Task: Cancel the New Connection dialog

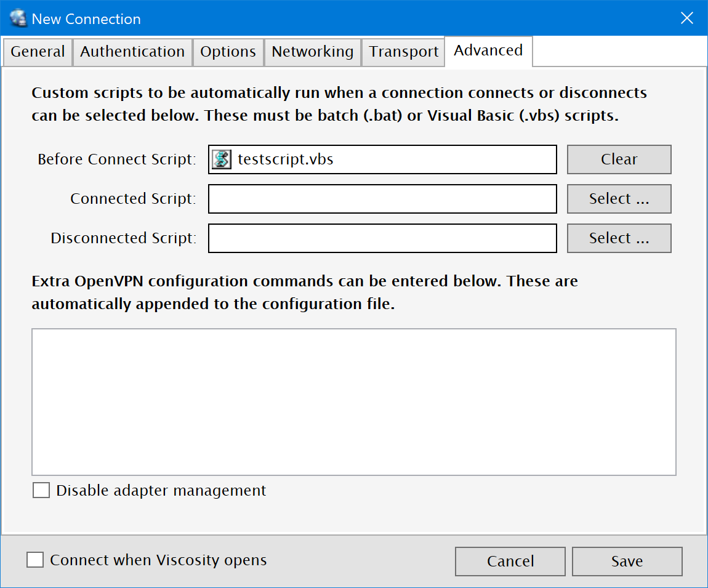Action: [510, 561]
